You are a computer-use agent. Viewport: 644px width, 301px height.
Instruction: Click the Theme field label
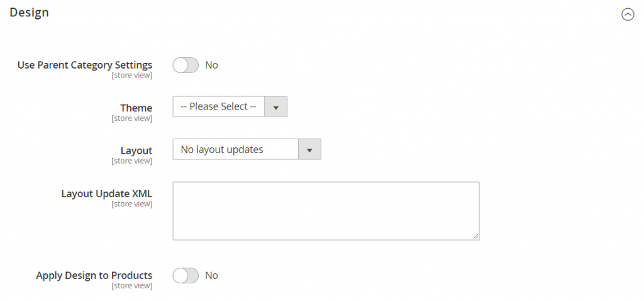[x=136, y=108]
